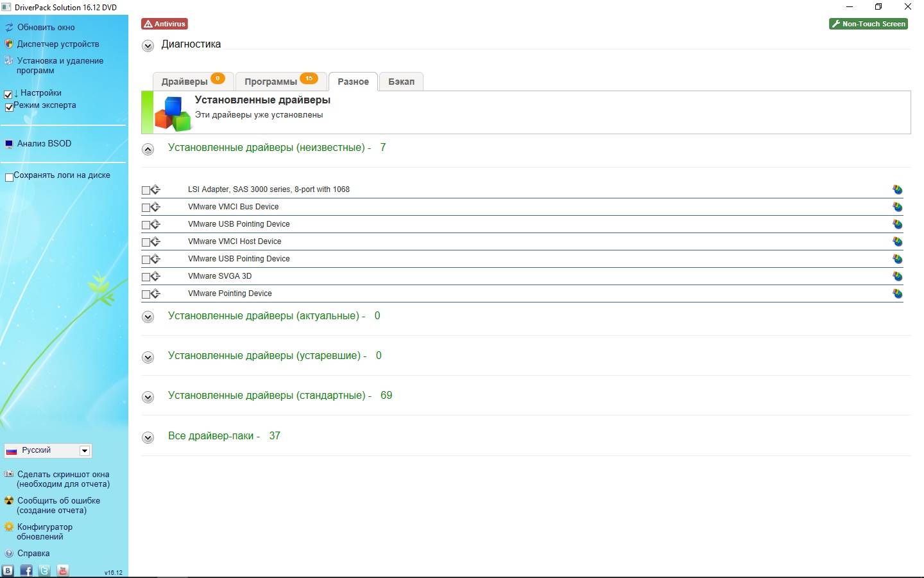Image resolution: width=924 pixels, height=578 pixels.
Task: Expand Установленные драйверы (актуальные) section
Action: pos(148,317)
